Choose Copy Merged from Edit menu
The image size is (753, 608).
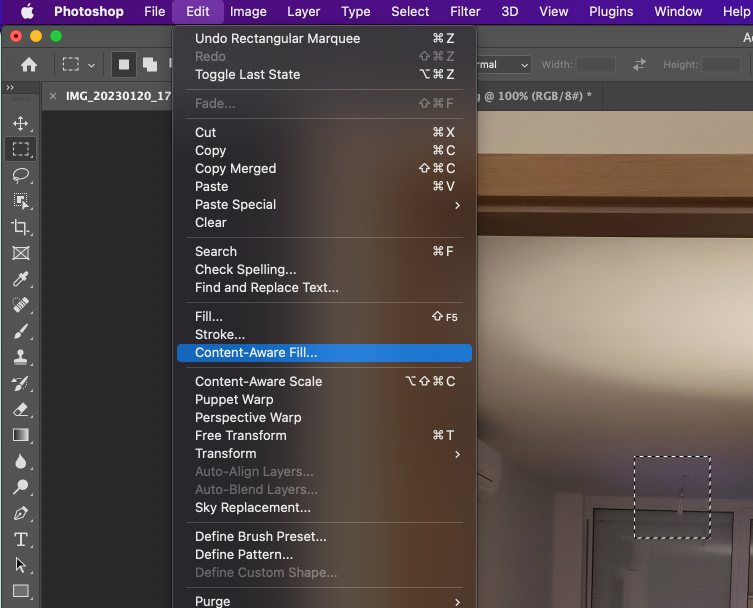pyautogui.click(x=324, y=169)
